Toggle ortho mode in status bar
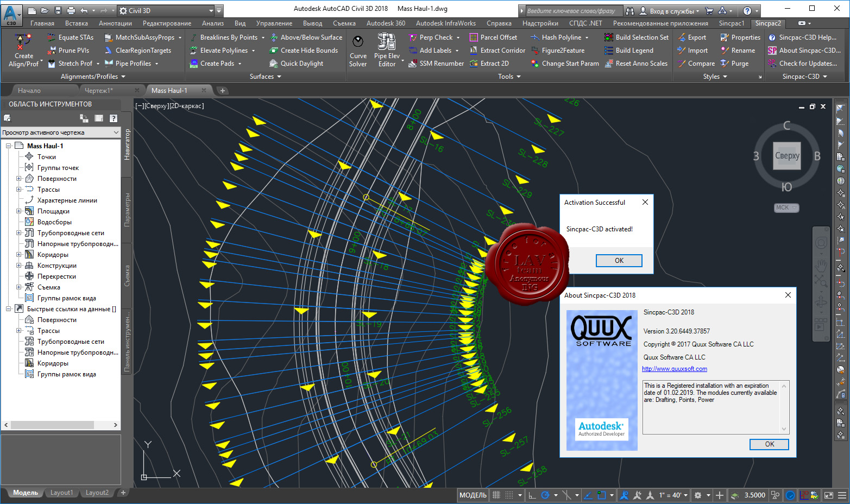850x504 pixels. coord(532,495)
